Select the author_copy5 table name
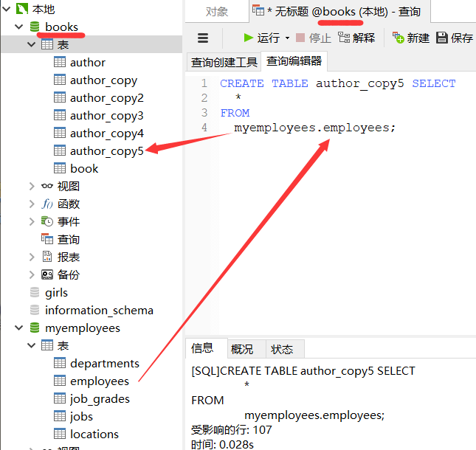The image size is (476, 450). (x=106, y=150)
